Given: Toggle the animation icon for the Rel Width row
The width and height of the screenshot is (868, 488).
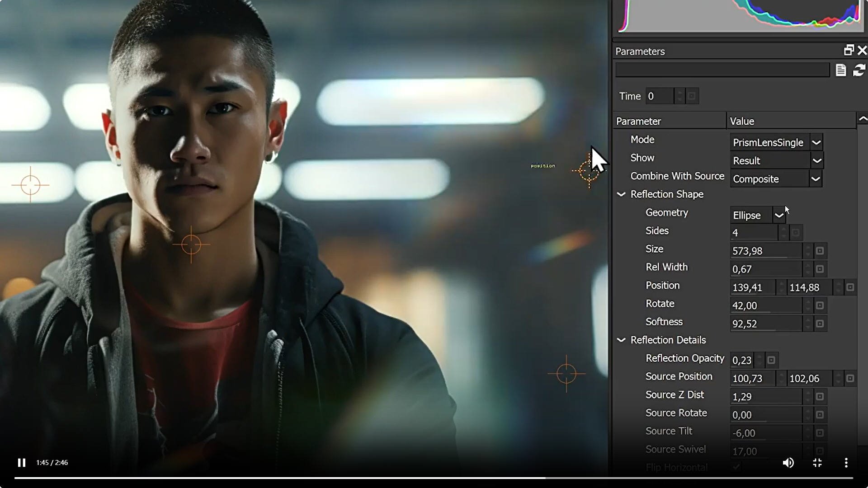Looking at the screenshot, I should pos(820,269).
